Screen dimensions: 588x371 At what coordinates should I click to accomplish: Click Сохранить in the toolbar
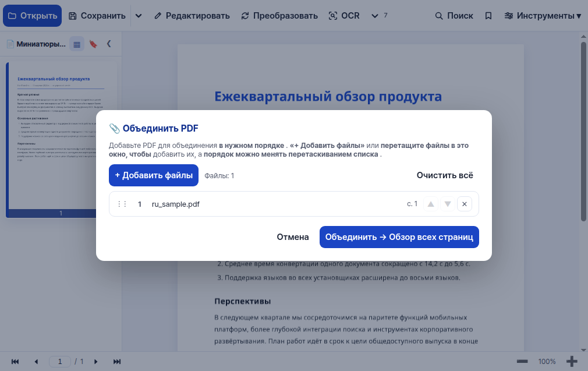[x=97, y=16]
